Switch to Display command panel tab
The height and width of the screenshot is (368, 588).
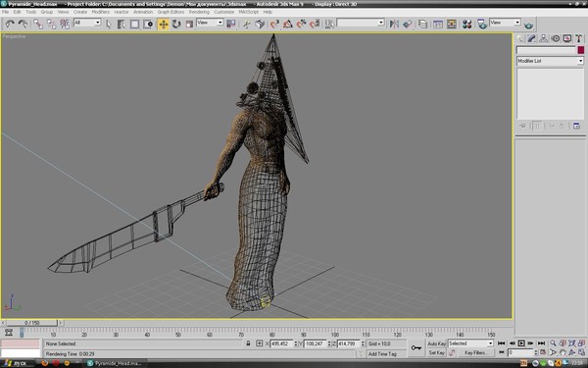pyautogui.click(x=567, y=38)
